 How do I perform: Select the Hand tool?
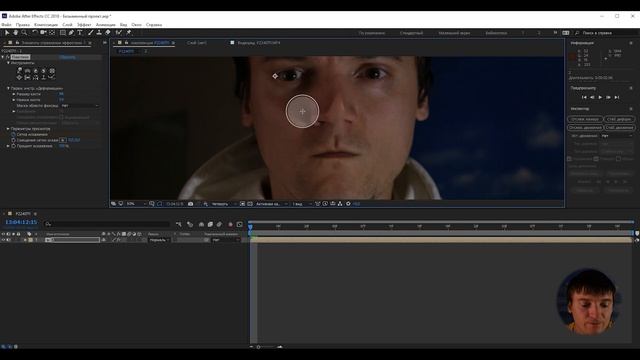[16, 33]
